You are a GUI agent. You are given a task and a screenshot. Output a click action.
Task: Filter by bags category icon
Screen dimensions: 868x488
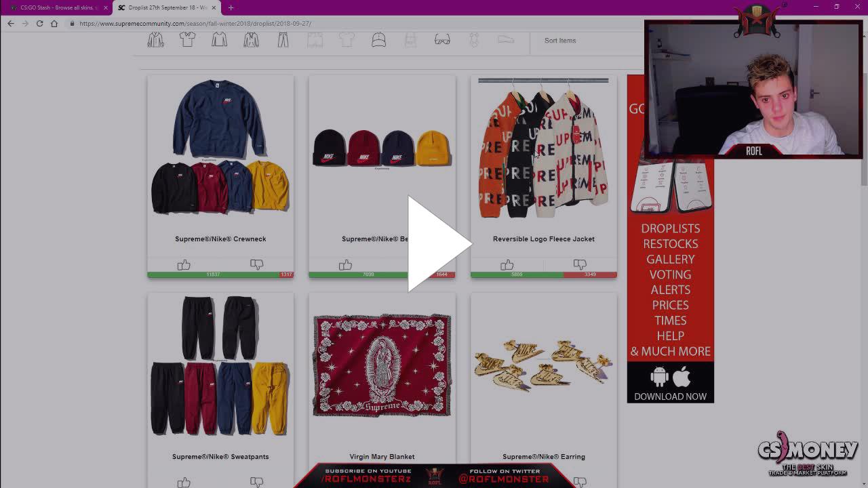tap(411, 40)
